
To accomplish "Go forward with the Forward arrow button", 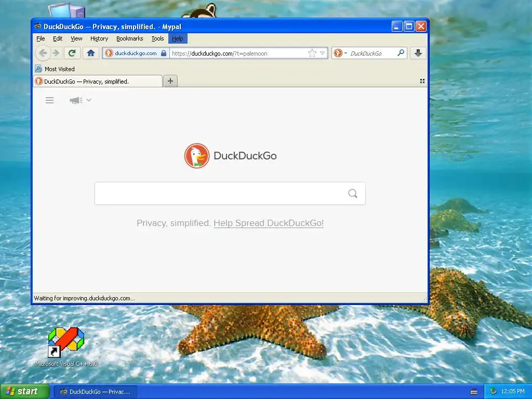I will tap(56, 53).
